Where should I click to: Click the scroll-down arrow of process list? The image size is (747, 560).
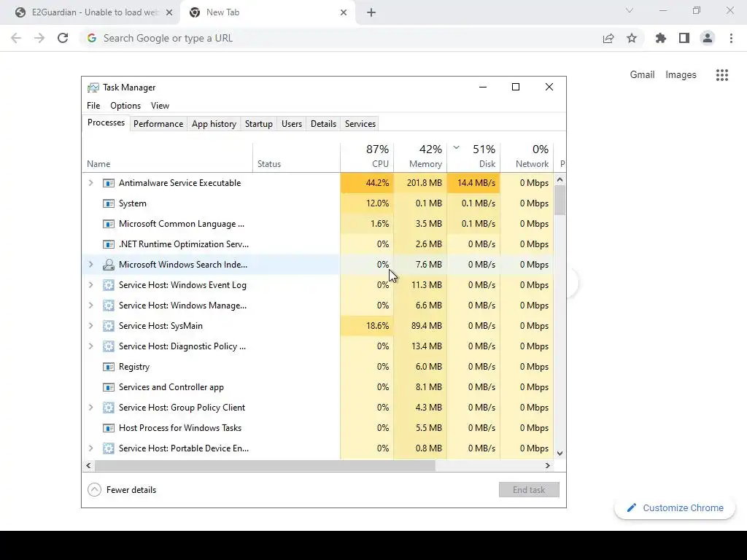point(560,454)
